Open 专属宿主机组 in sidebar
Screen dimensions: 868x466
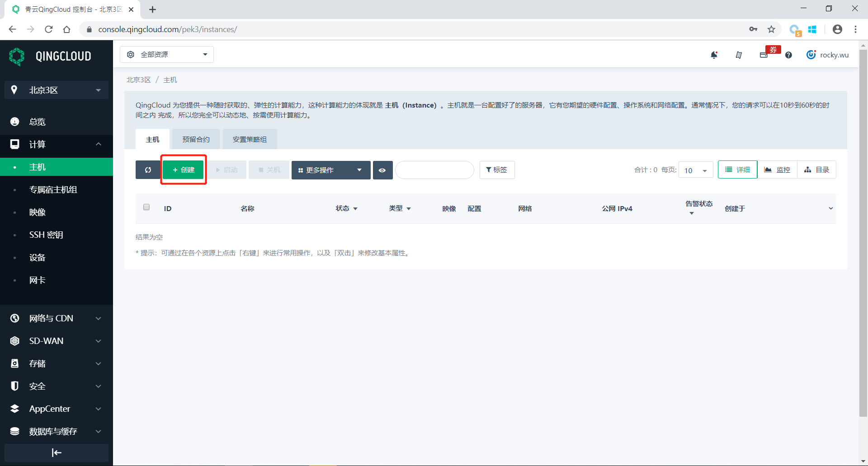(57, 189)
